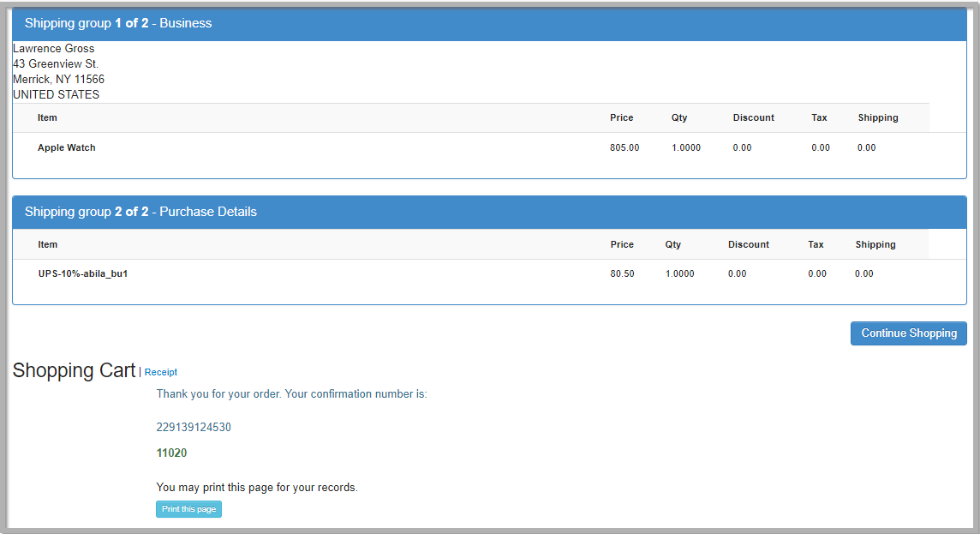
Task: Click the Discount column header
Action: point(753,117)
